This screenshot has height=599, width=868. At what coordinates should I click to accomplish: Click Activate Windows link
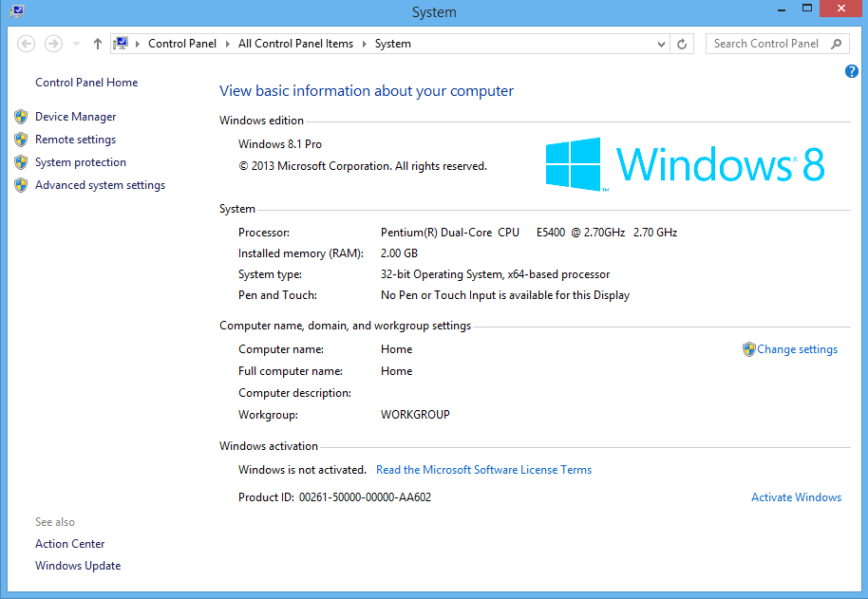tap(796, 497)
